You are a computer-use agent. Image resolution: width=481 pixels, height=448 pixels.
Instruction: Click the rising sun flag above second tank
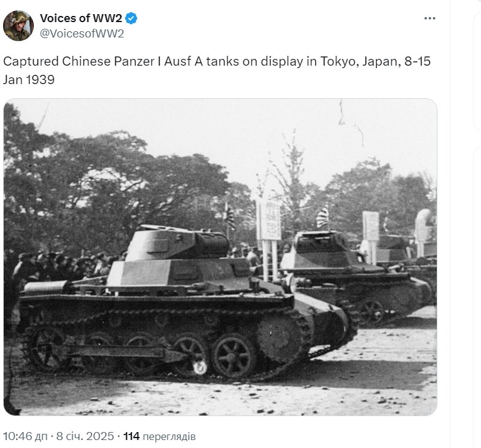323,217
